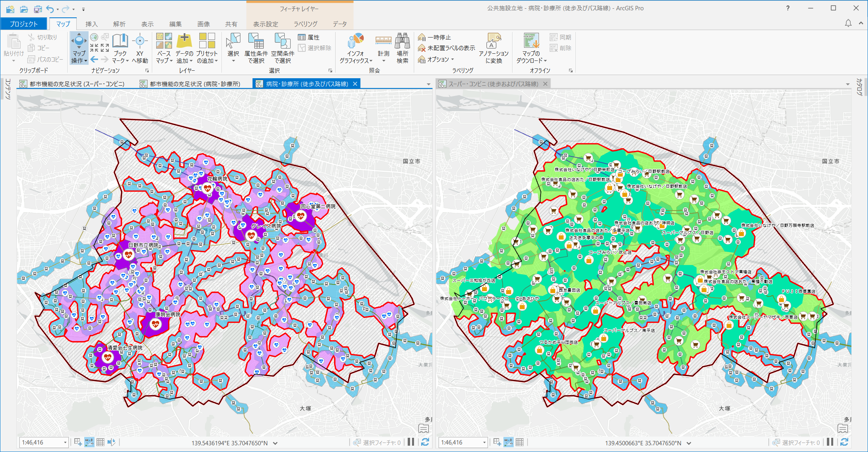Click Download Map (マップのダウンロード) icon
868x452 pixels.
click(531, 41)
